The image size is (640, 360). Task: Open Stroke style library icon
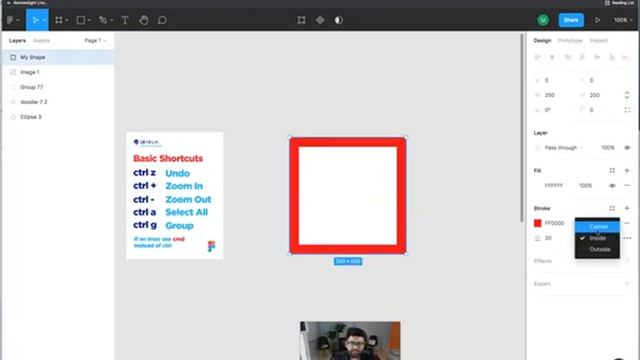tap(612, 208)
